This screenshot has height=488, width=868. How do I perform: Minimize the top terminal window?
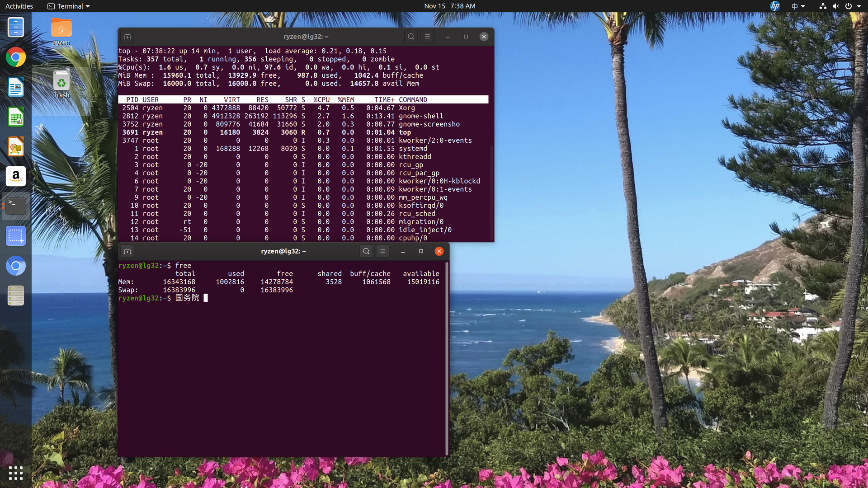point(448,37)
